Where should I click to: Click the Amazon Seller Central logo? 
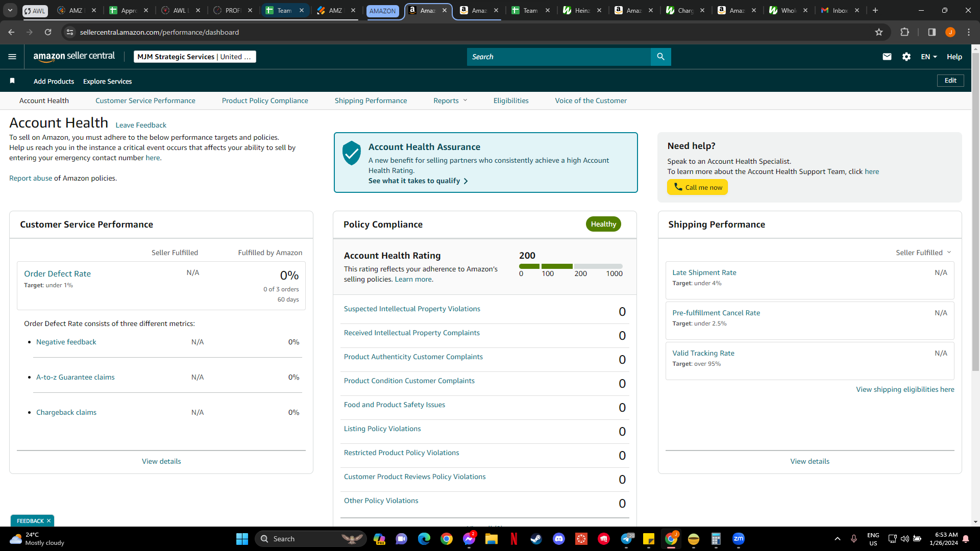pos(74,57)
